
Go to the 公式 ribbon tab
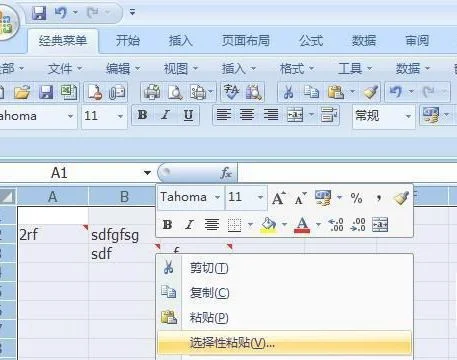coord(311,41)
